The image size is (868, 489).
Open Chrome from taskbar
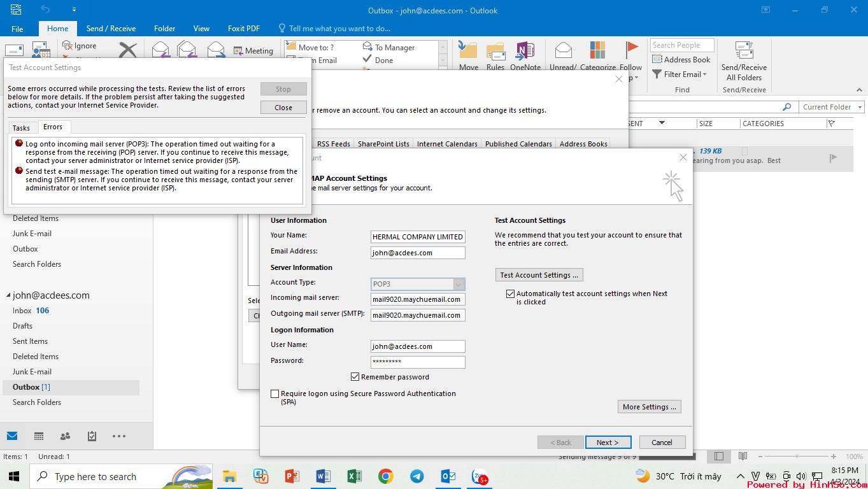pyautogui.click(x=385, y=476)
